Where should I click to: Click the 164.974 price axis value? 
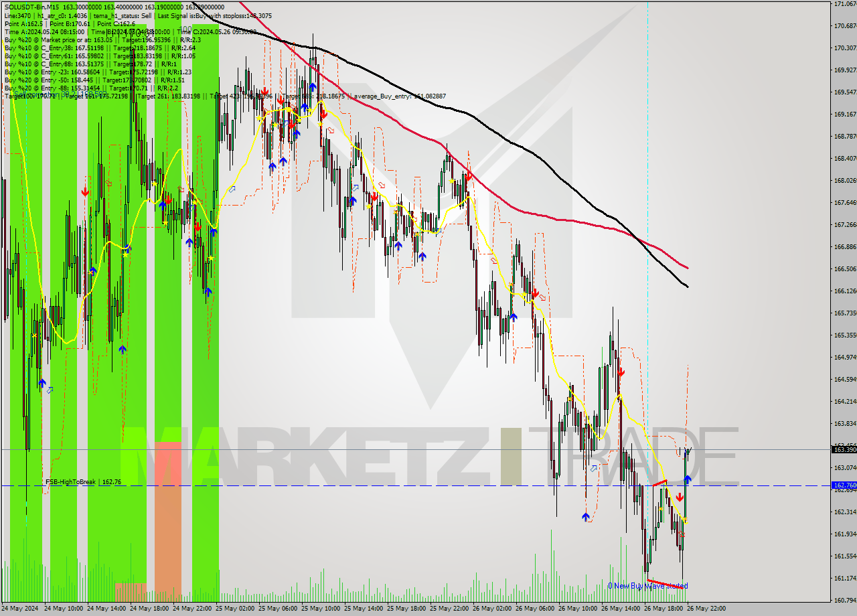(x=846, y=358)
